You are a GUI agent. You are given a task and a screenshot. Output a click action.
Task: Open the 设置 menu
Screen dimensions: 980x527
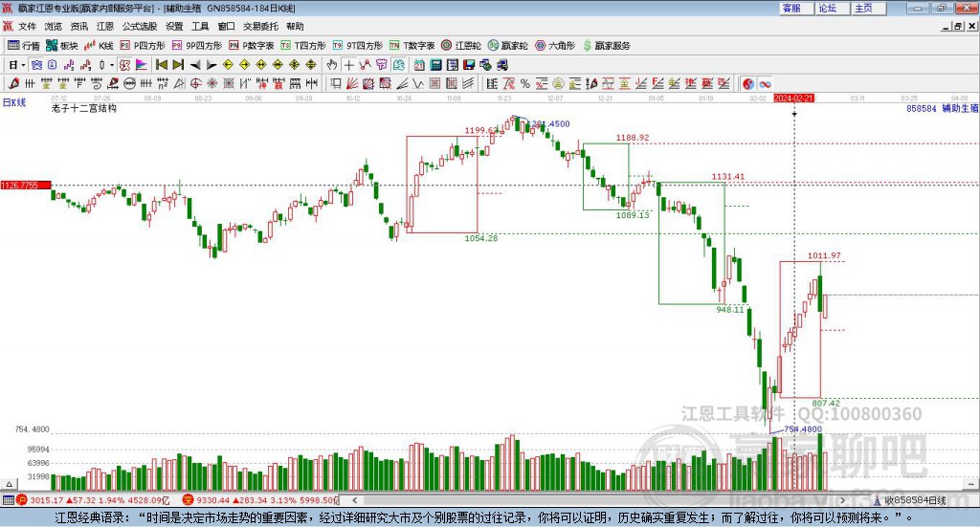point(174,26)
